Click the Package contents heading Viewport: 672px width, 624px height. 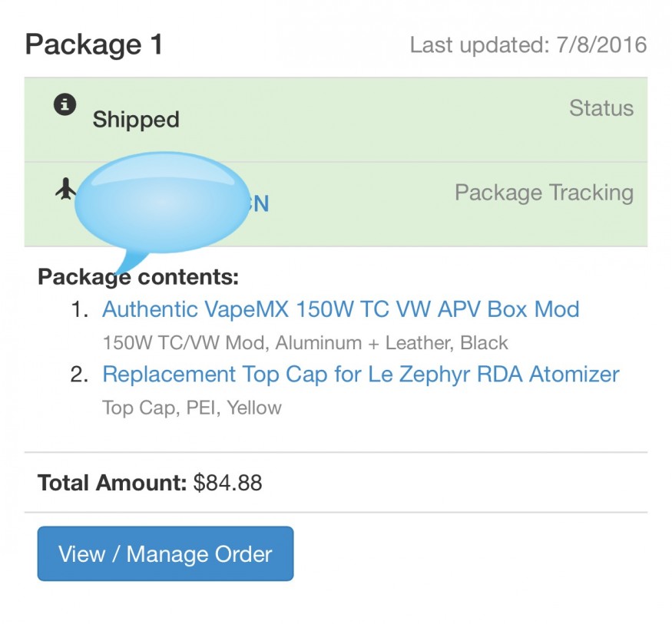(138, 277)
